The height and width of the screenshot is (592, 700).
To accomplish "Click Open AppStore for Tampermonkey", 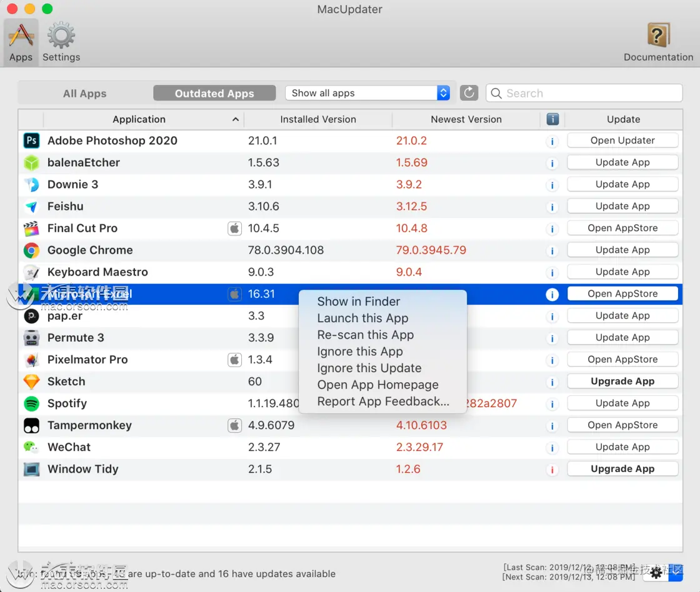I will coord(622,425).
